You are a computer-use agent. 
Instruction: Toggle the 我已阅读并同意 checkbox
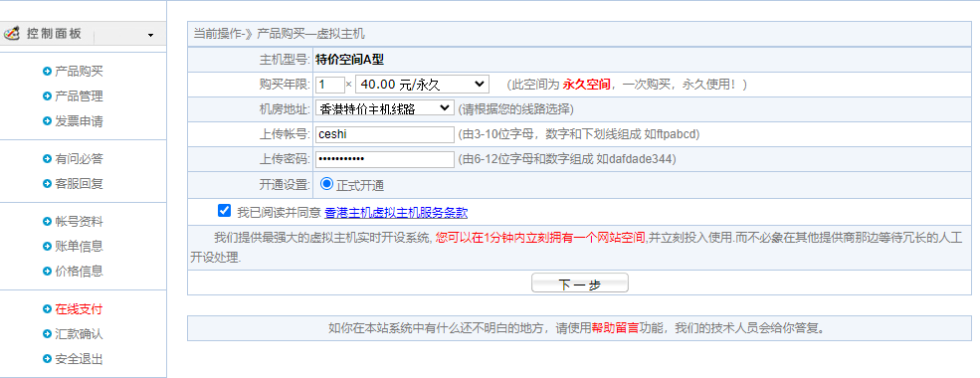(x=225, y=211)
